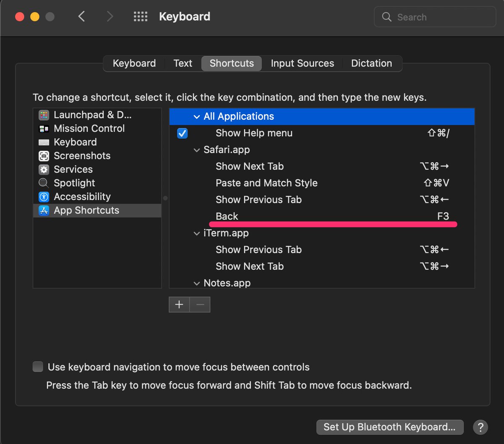Select Screenshots in the sidebar list
The image size is (504, 444).
(97, 156)
